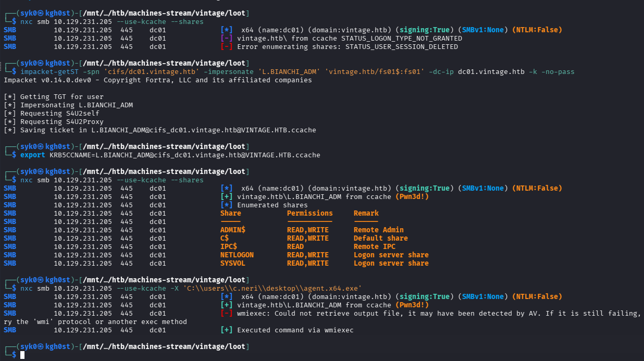Click the export keyword
644x361 pixels.
33,155
